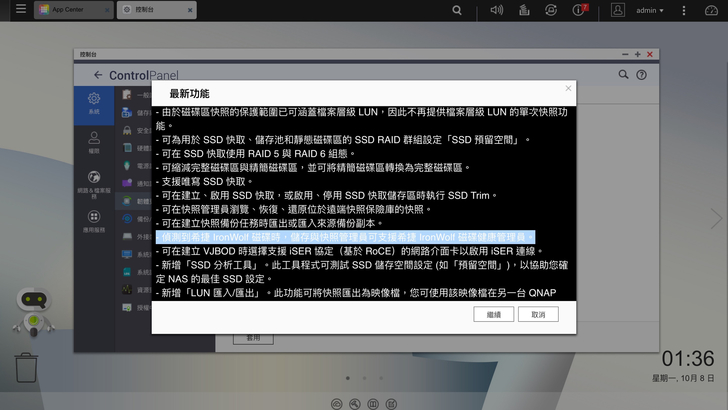Click the VJBOD iSER line
The image size is (728, 410).
tap(350, 251)
